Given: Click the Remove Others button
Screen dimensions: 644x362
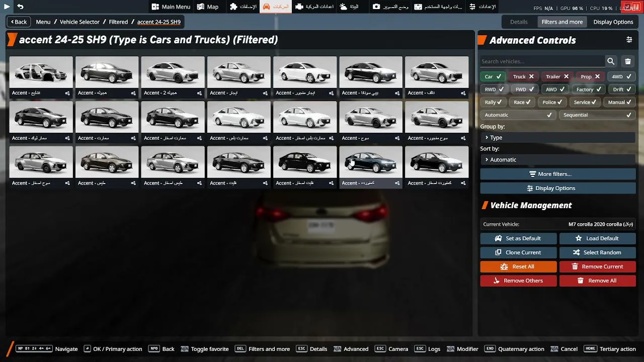Looking at the screenshot, I should click(x=518, y=281).
